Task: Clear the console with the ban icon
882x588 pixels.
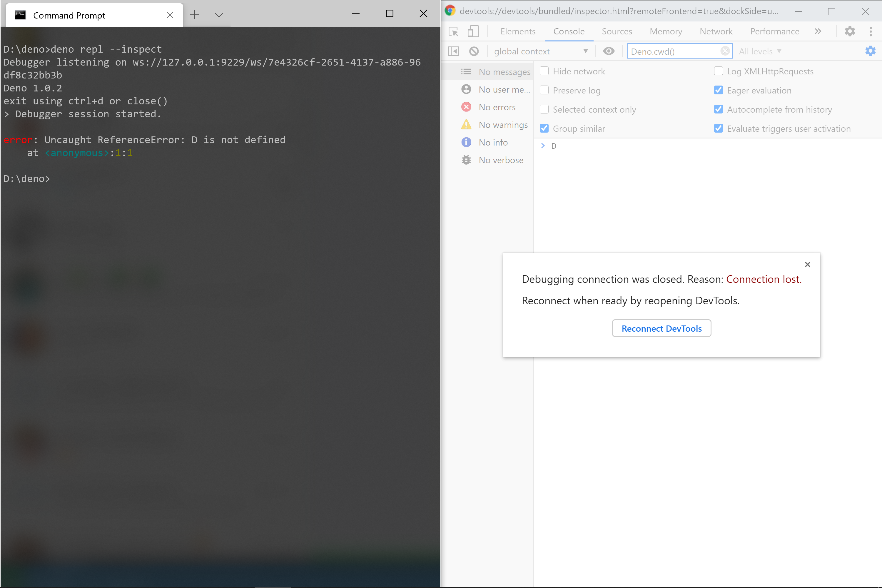Action: [x=474, y=51]
